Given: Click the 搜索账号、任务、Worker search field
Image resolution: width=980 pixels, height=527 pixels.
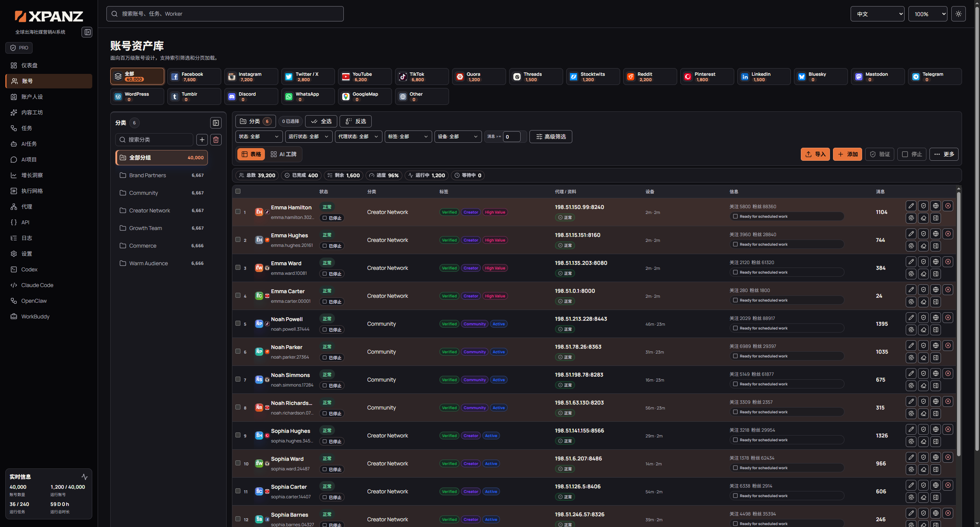Looking at the screenshot, I should pos(225,14).
